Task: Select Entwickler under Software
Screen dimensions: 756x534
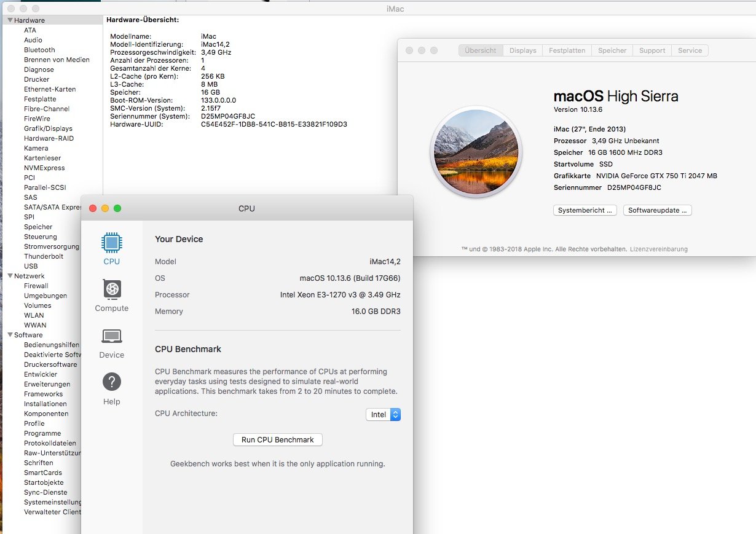Action: (x=41, y=374)
